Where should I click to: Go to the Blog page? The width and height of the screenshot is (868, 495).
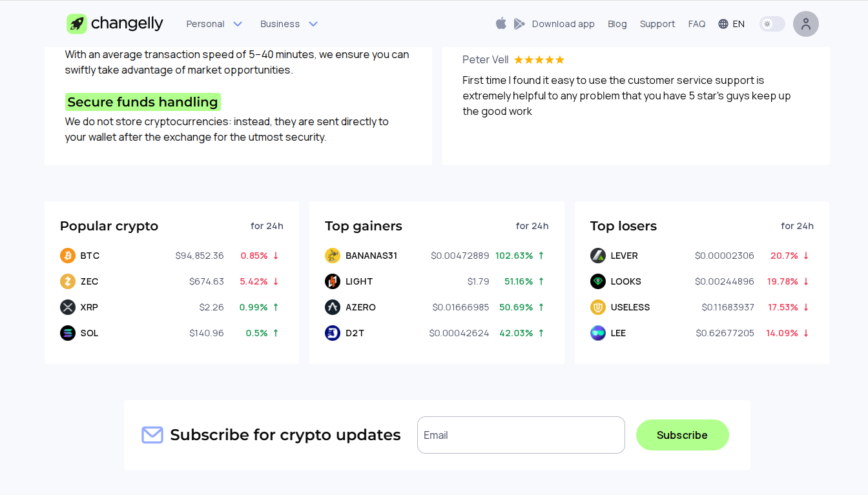point(617,24)
